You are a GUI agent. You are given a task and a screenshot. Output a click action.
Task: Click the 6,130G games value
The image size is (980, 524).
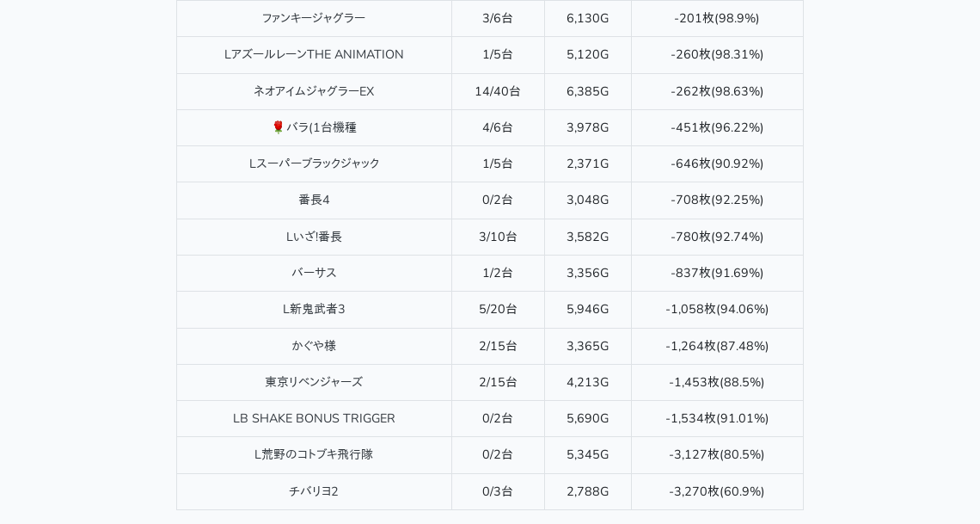point(587,18)
